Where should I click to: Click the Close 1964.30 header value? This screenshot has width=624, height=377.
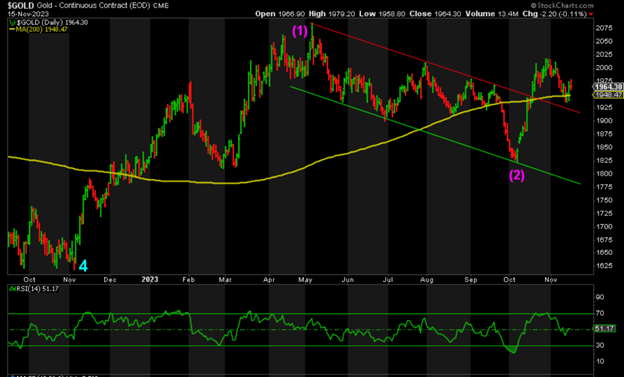pos(435,14)
